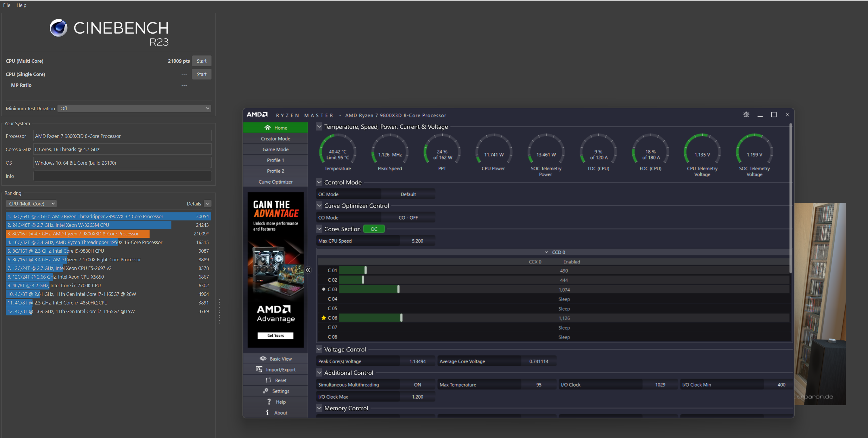Click the C 01 core speed slider

[366, 270]
